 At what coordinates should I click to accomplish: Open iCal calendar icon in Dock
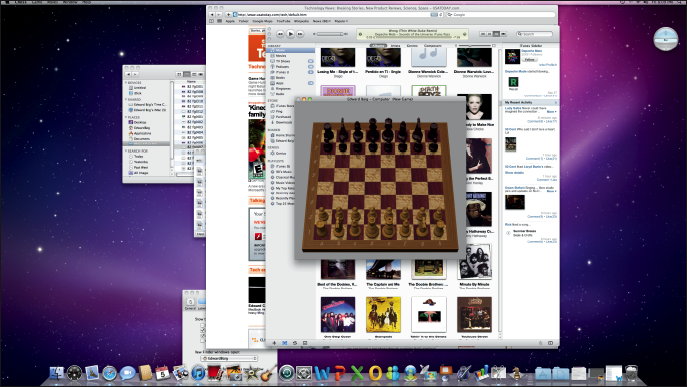[163, 373]
